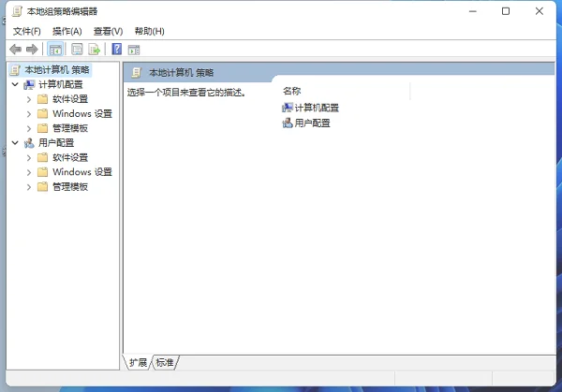Toggle the show/hide console tree icon

[x=55, y=50]
